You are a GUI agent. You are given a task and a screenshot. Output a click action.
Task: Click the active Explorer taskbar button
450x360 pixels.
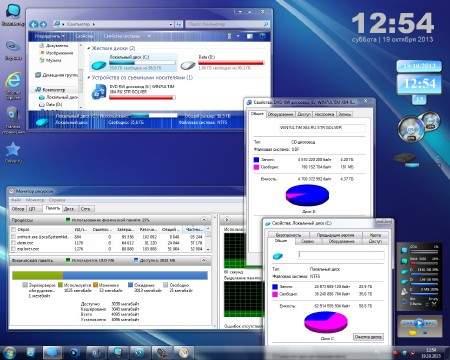coord(52,352)
